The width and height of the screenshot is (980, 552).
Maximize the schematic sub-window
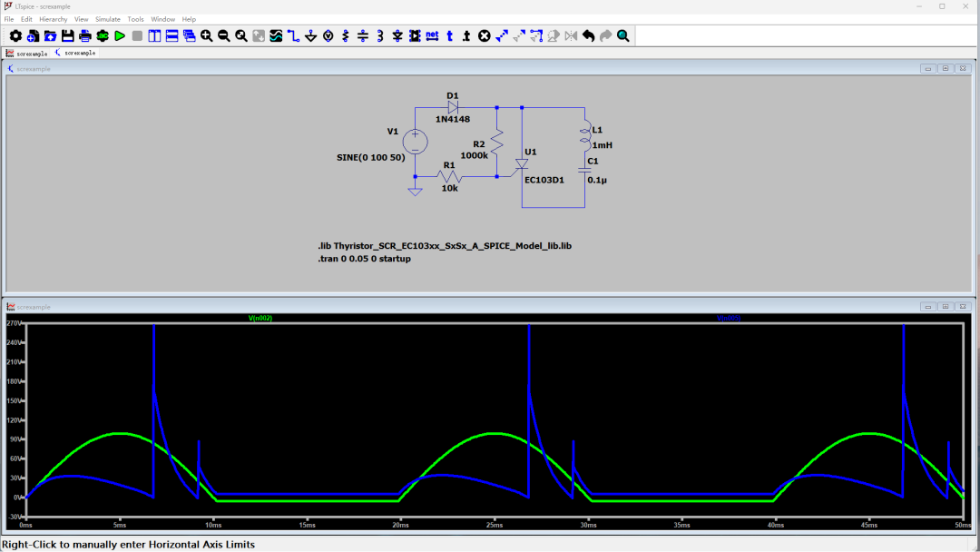[945, 68]
